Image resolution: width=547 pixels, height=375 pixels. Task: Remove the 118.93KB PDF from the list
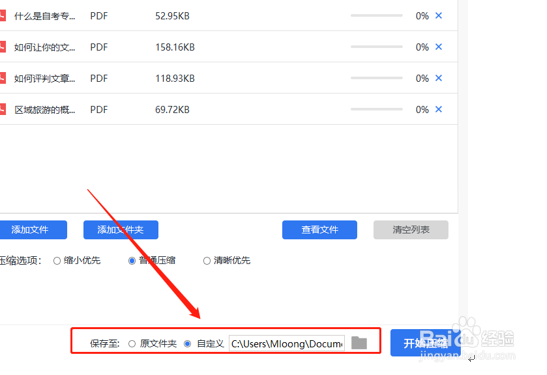point(439,78)
